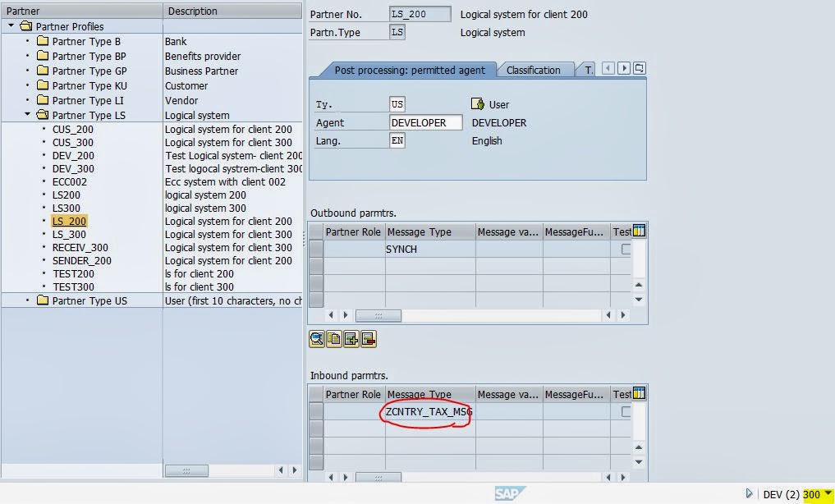Click the Partner No. field LS_200
Image resolution: width=835 pixels, height=504 pixels.
coord(420,15)
